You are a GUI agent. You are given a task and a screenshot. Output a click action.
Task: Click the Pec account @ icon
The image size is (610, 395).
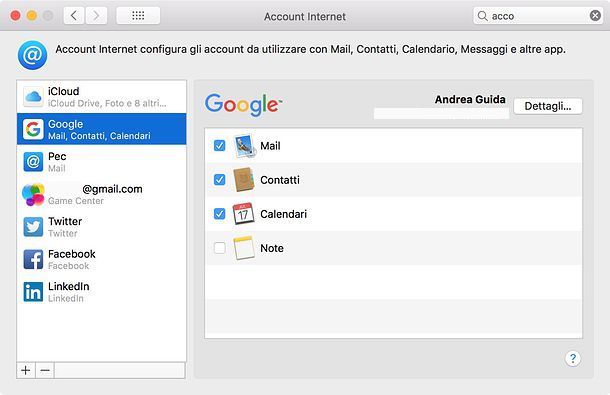33,162
